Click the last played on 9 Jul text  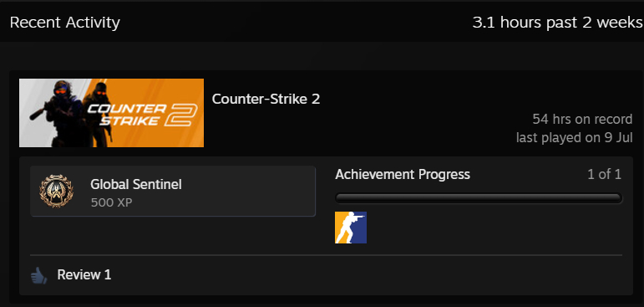point(574,138)
